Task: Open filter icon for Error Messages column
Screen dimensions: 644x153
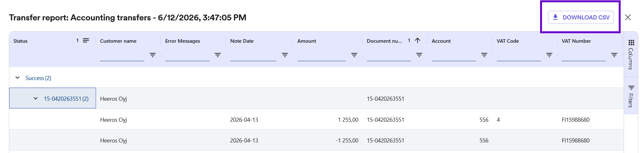Action: pyautogui.click(x=218, y=55)
